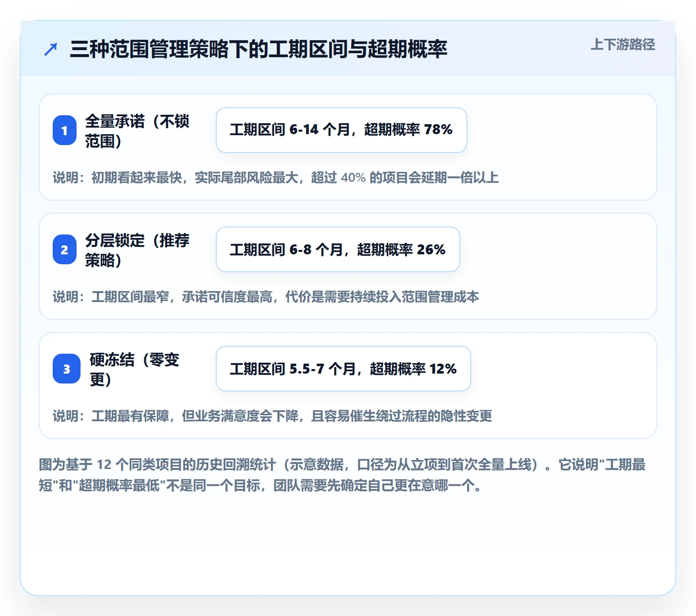This screenshot has height=616, width=696.
Task: Click the label 硬冻结（零变更）
Action: [x=135, y=369]
